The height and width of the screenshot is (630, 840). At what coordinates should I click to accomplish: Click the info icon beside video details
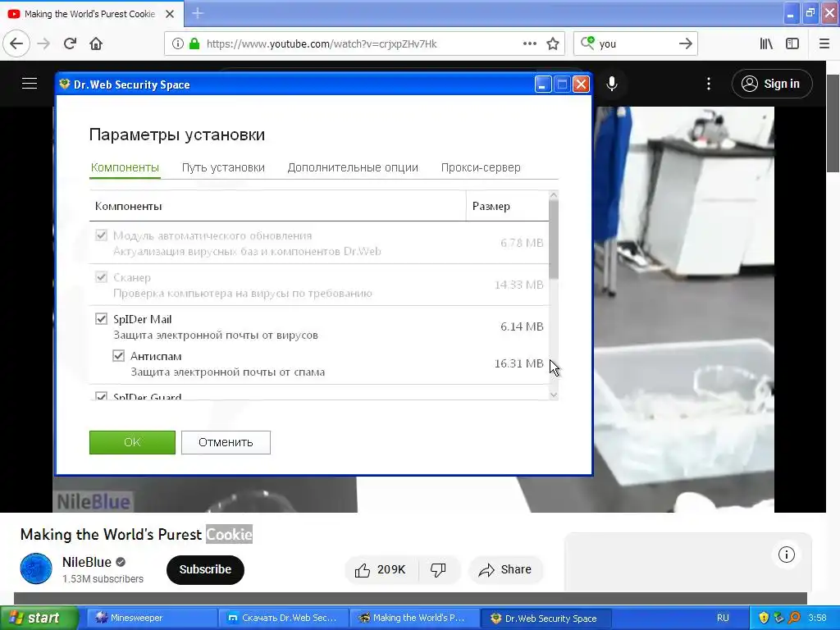786,555
